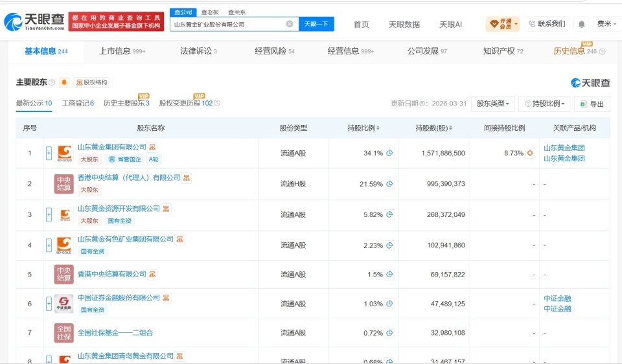The image size is (622, 364).
Task: Select 查关系 search mode tab
Action: pyautogui.click(x=237, y=12)
